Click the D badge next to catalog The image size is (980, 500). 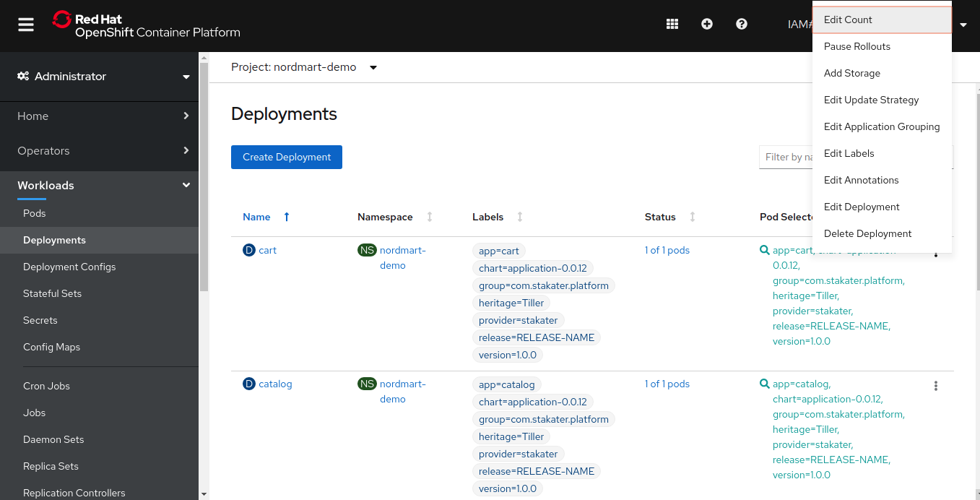pyautogui.click(x=249, y=384)
